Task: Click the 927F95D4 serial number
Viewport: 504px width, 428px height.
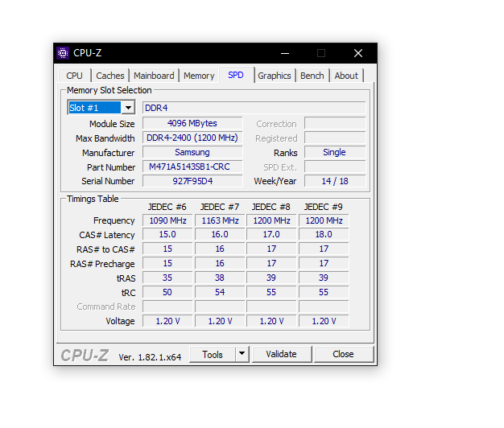Action: pyautogui.click(x=192, y=181)
